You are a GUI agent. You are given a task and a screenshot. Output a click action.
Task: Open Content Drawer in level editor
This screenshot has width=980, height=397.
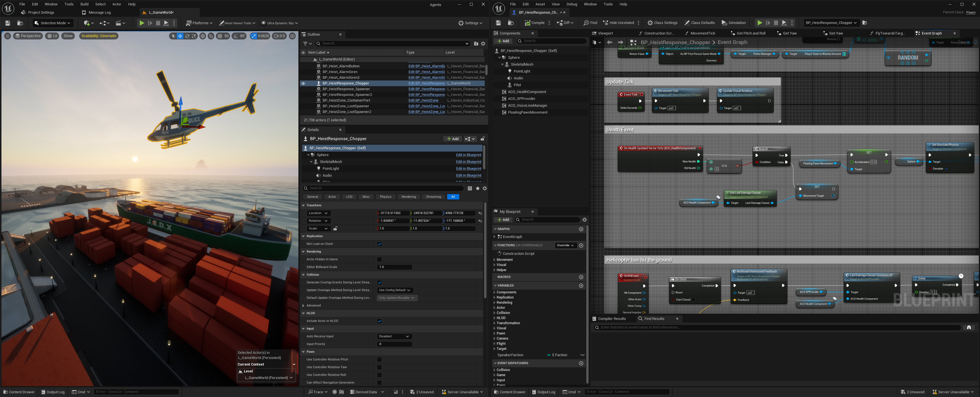click(19, 392)
